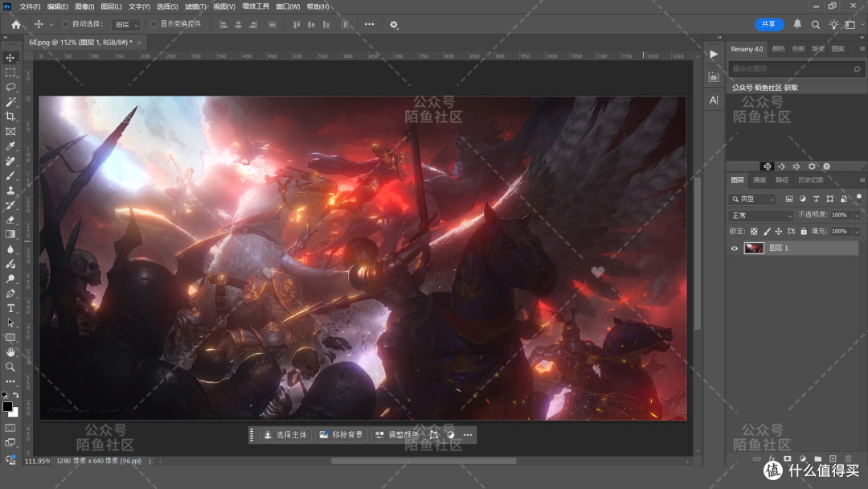Hide 图层 1 using the eye icon
This screenshot has width=868, height=489.
click(735, 248)
